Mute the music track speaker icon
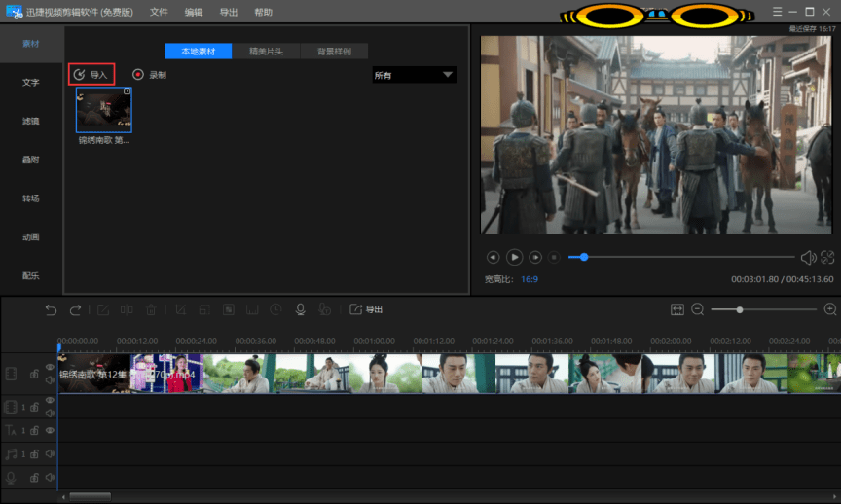The image size is (841, 504). coord(50,453)
